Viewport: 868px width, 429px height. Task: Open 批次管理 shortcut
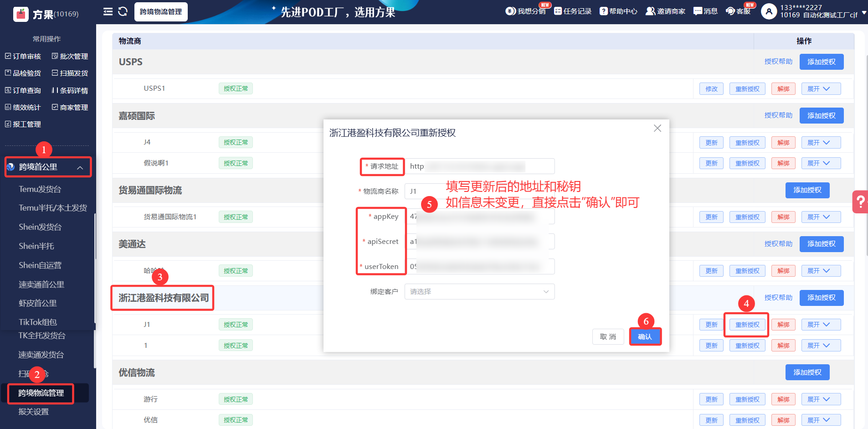click(x=70, y=56)
